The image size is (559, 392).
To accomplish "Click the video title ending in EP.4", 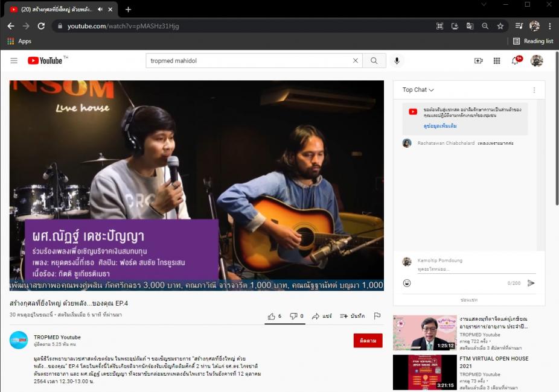I will click(69, 303).
